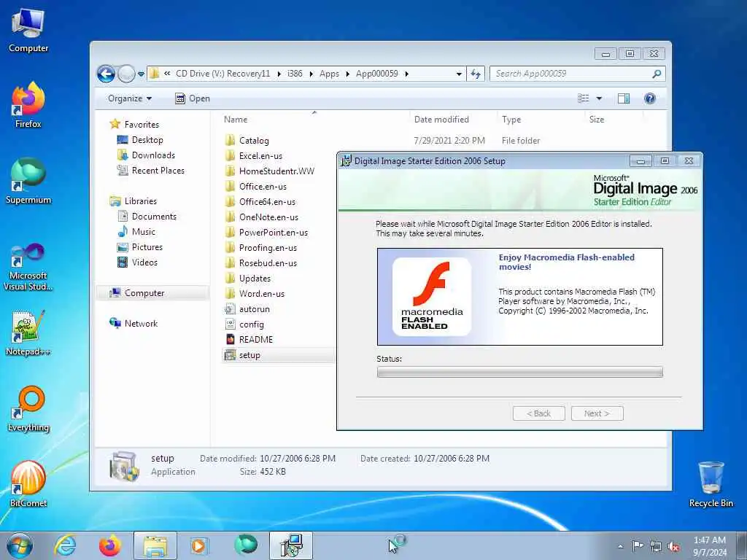
Task: Select the OneNote.en-us folder
Action: (262, 217)
